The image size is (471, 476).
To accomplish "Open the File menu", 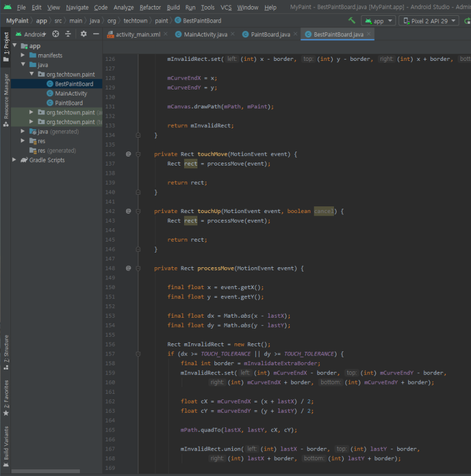I will tap(21, 7).
